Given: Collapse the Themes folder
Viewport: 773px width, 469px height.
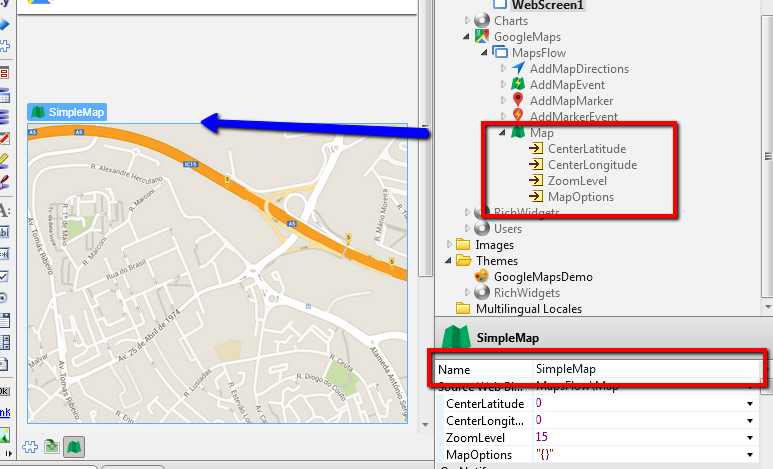Looking at the screenshot, I should point(449,261).
